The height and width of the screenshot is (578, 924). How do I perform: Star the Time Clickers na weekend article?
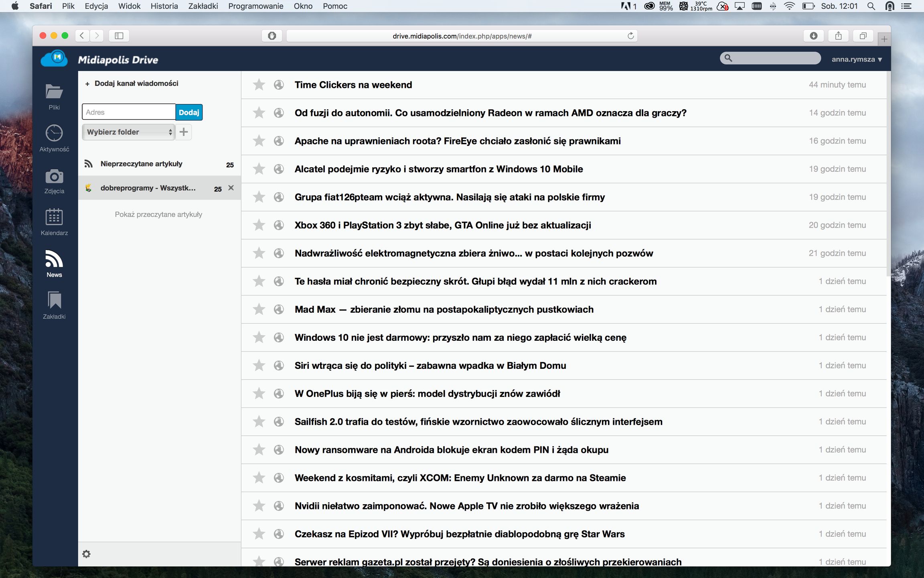pyautogui.click(x=259, y=85)
